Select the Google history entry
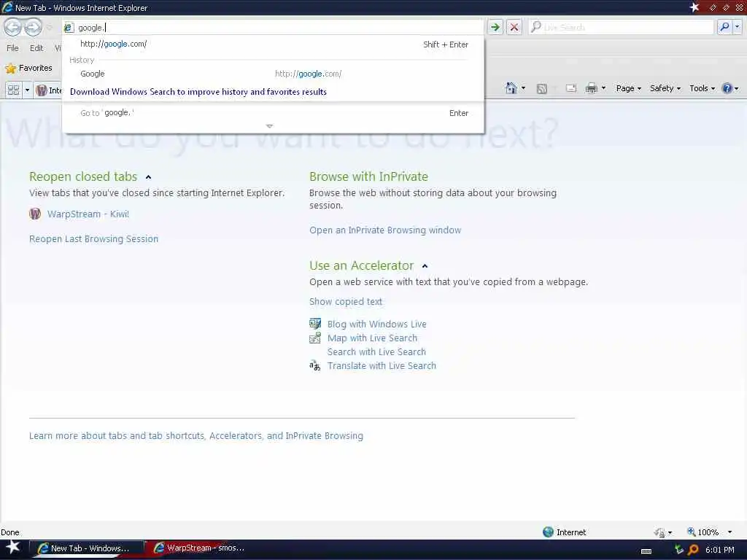Screen dimensions: 747x560 pyautogui.click(x=274, y=74)
